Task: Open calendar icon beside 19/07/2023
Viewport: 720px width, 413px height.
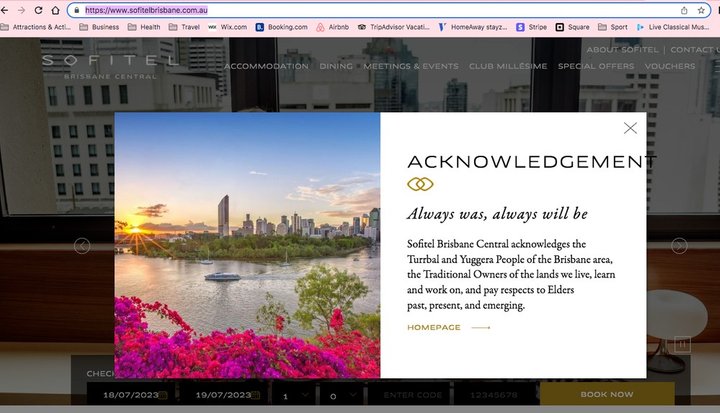Action: pos(256,395)
